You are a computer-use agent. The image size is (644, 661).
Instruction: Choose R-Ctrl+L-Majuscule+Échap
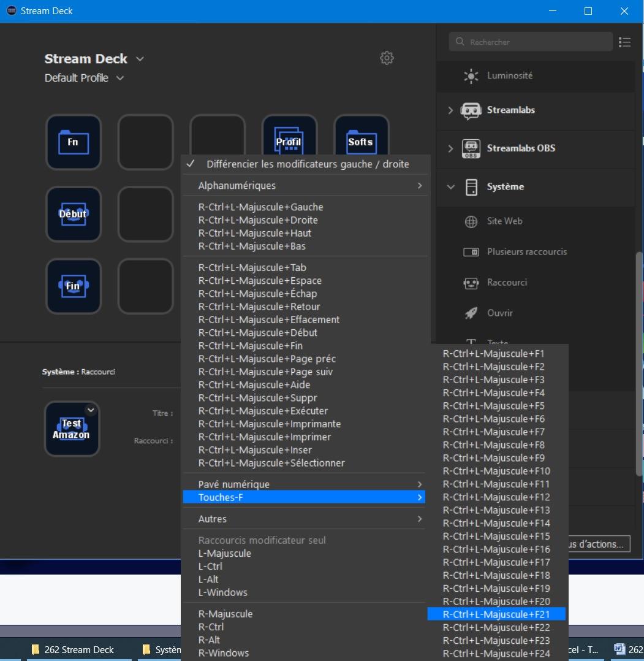pos(304,294)
